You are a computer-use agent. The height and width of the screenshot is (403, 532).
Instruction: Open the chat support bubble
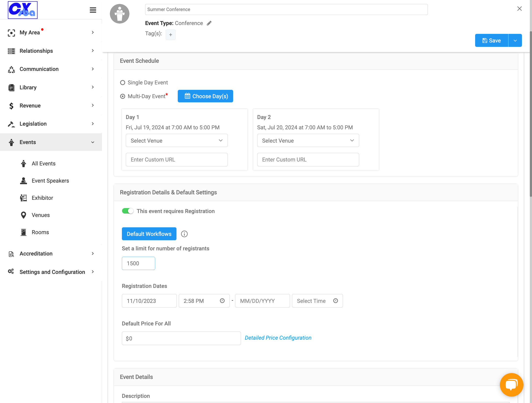(x=512, y=385)
